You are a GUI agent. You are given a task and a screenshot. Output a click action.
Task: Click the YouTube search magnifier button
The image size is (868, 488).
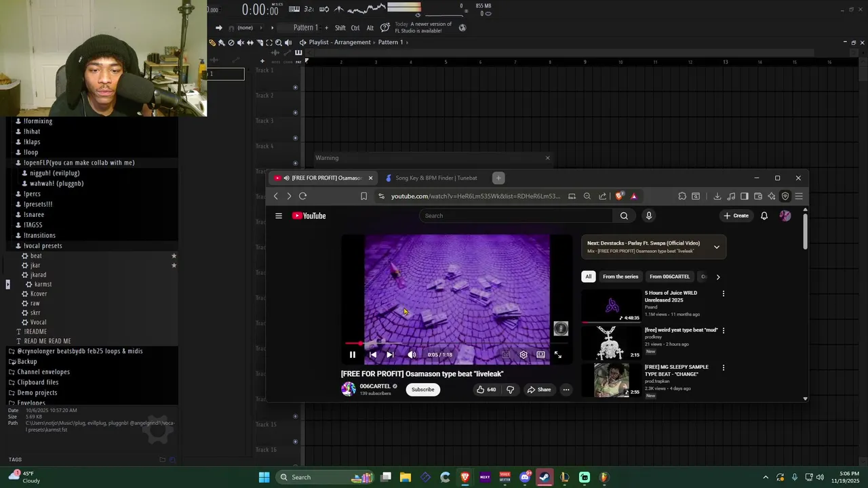(624, 216)
